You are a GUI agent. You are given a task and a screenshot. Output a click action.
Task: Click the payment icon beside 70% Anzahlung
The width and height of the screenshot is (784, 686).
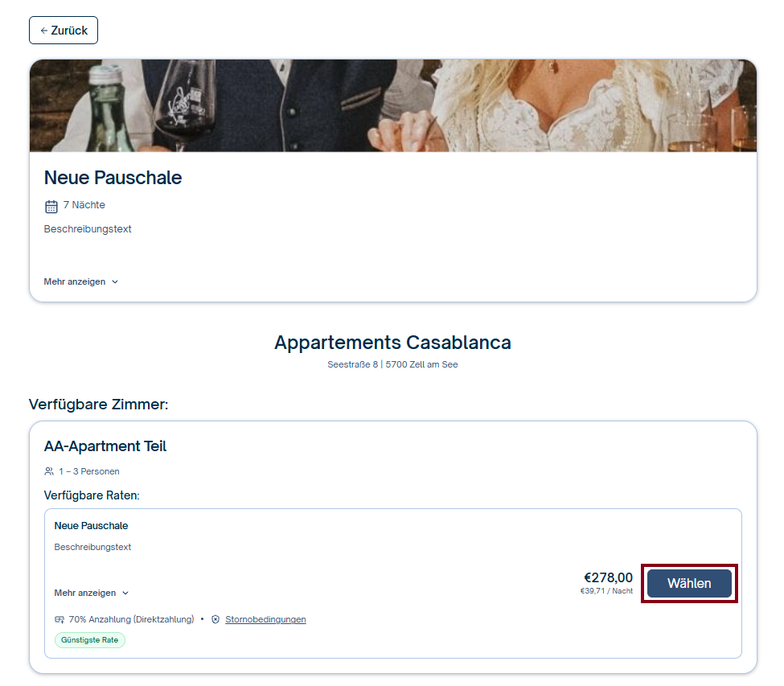[x=60, y=619]
